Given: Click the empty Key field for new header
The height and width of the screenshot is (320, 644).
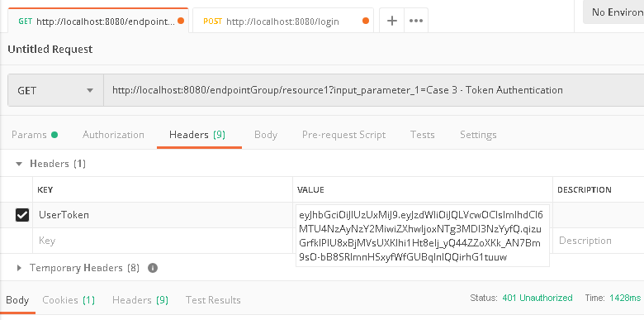Looking at the screenshot, I should point(163,241).
